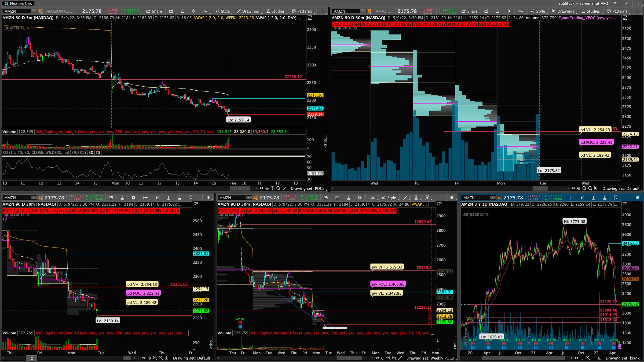This screenshot has height=362, width=644.
Task: Open patterns icon in the bottom-left chart toolbar
Action: coord(191,198)
